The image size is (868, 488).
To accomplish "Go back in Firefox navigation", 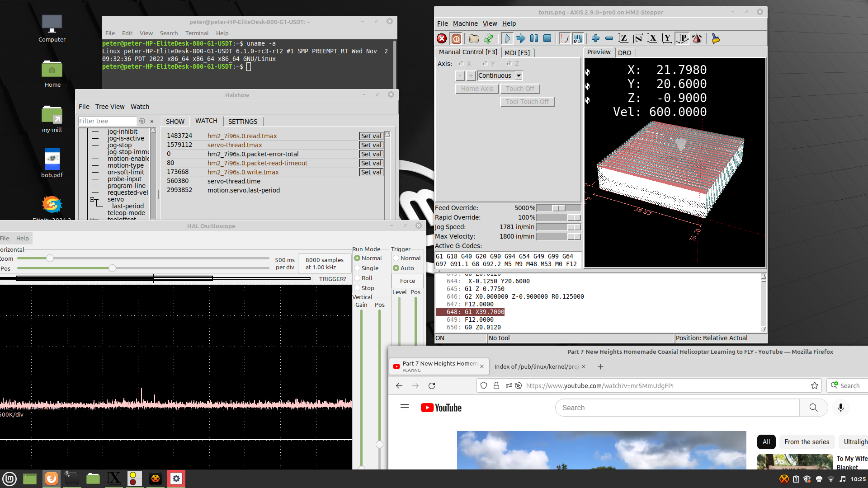I will pos(399,386).
